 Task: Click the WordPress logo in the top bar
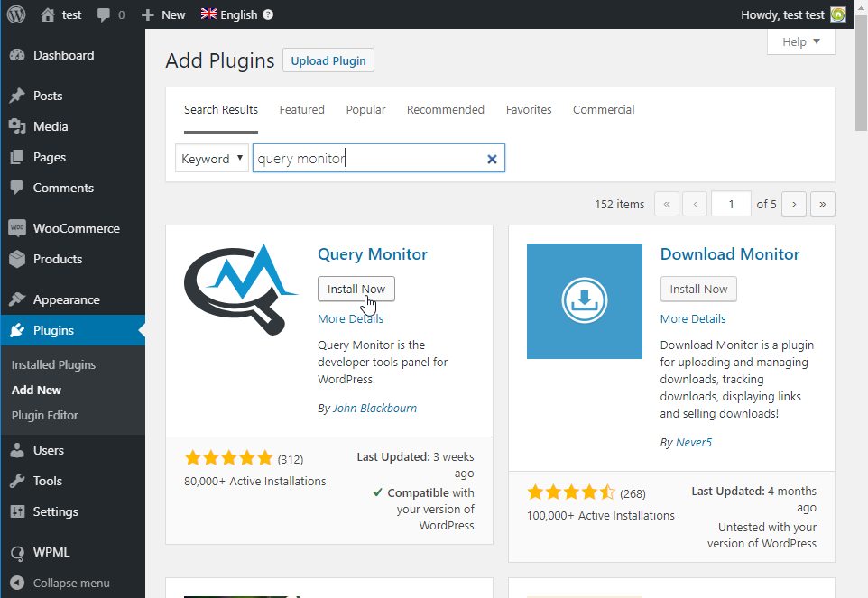pyautogui.click(x=17, y=14)
